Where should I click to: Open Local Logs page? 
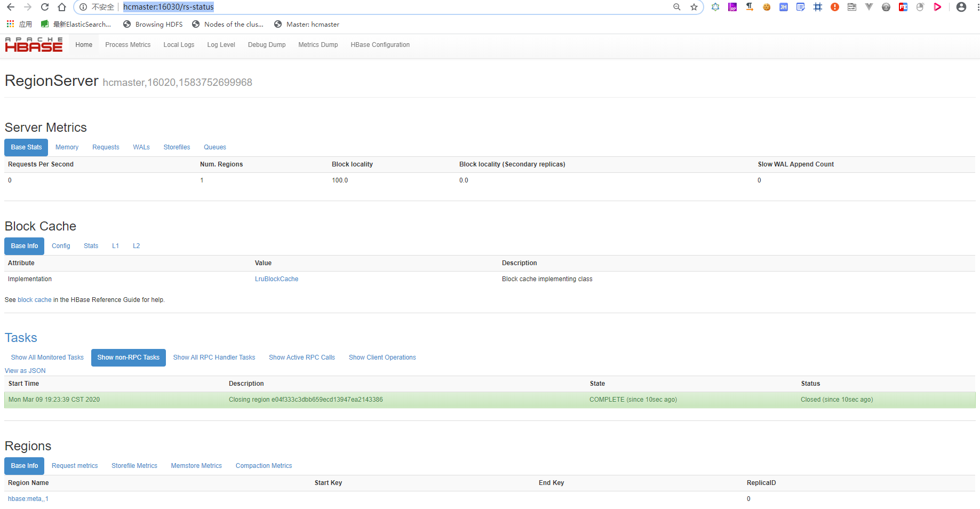(x=179, y=45)
